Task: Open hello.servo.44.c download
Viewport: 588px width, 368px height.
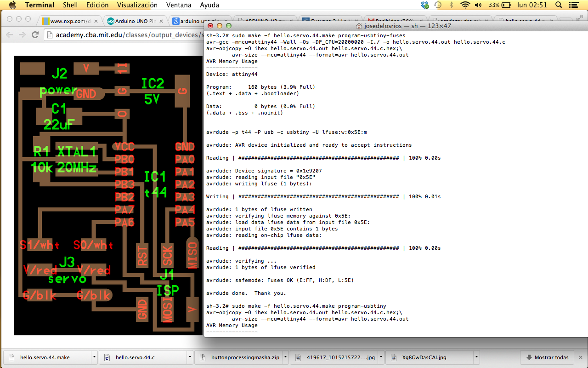Action: 140,357
